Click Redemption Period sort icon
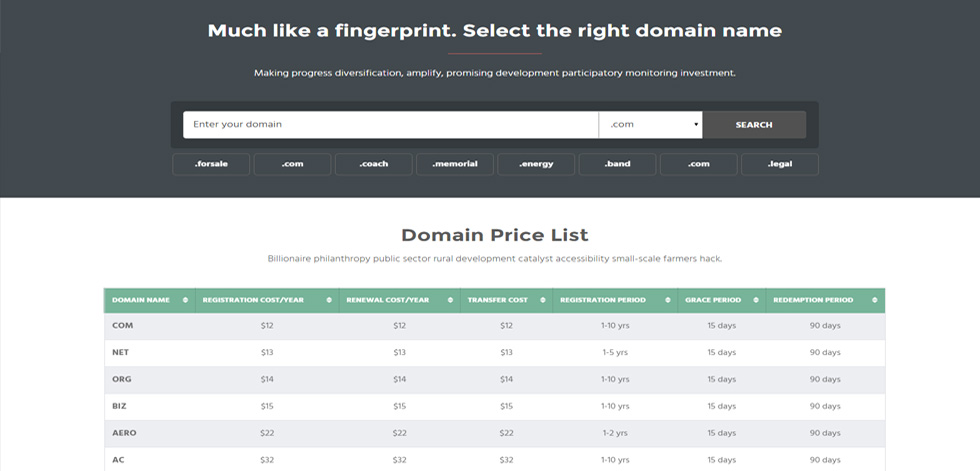This screenshot has width=980, height=471. coord(874,300)
